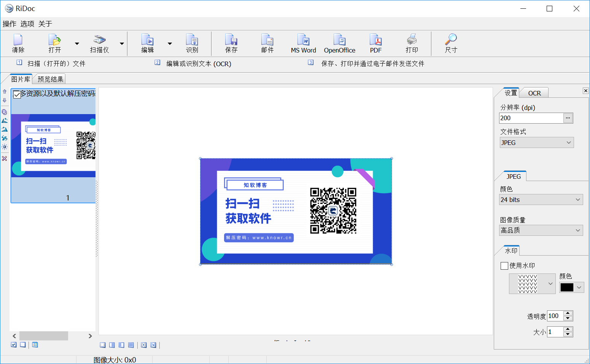Click the 透明度 value field

click(x=555, y=316)
